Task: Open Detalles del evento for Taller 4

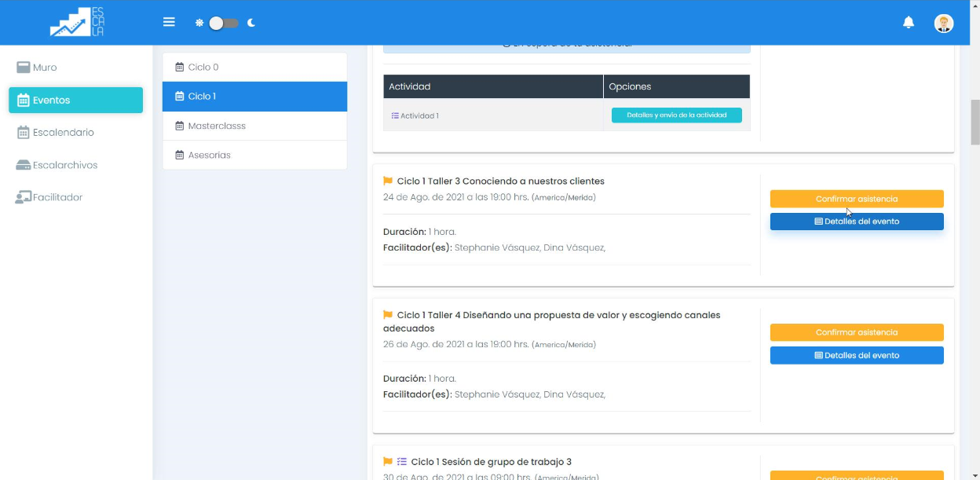Action: point(856,356)
